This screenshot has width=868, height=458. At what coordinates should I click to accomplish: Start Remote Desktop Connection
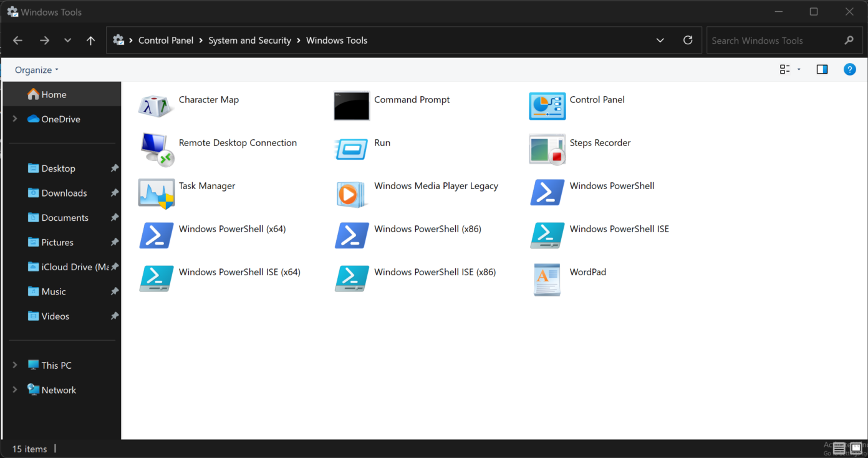point(238,142)
